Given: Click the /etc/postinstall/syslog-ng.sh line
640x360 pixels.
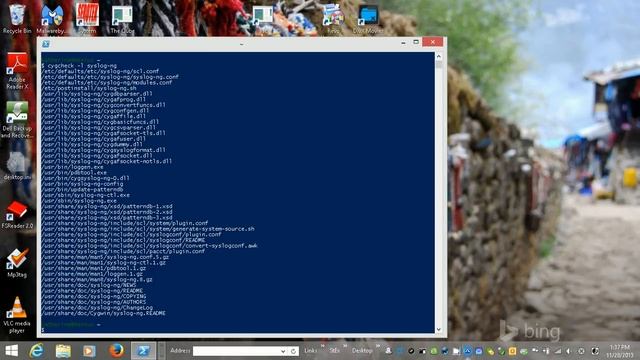Looking at the screenshot, I should (x=89, y=88).
